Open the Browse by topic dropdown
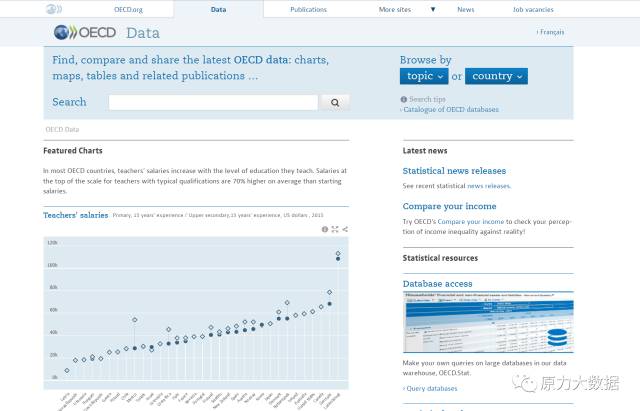The image size is (640, 411). click(x=424, y=76)
